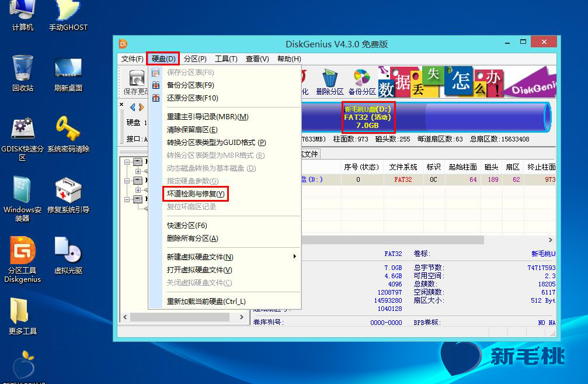Click the 磁头 column header
This screenshot has height=384, width=588.
(491, 167)
